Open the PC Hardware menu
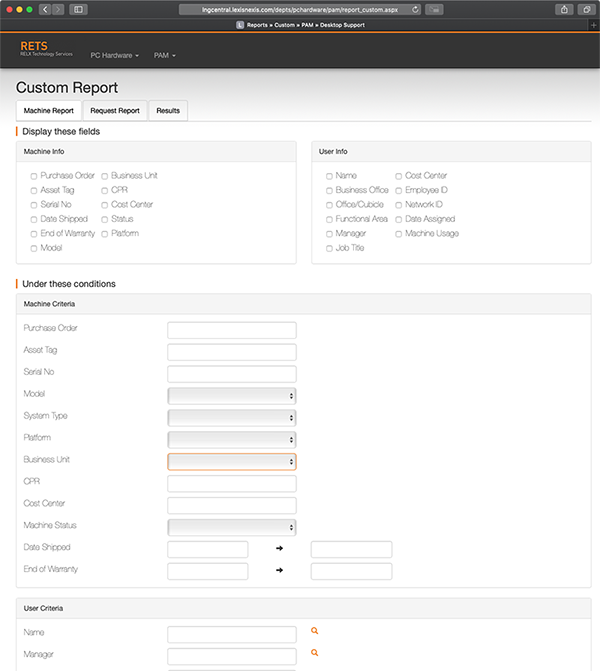This screenshot has width=600, height=671. [x=114, y=56]
